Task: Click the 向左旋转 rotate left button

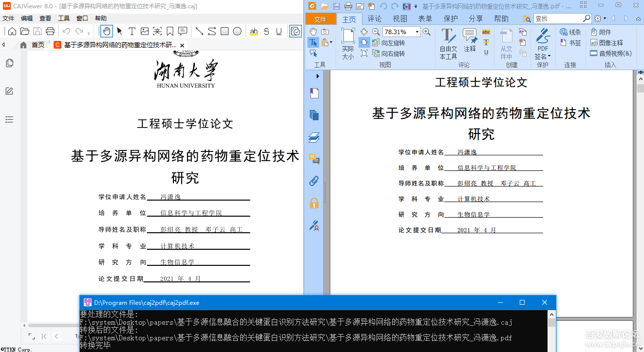Action: pos(391,43)
